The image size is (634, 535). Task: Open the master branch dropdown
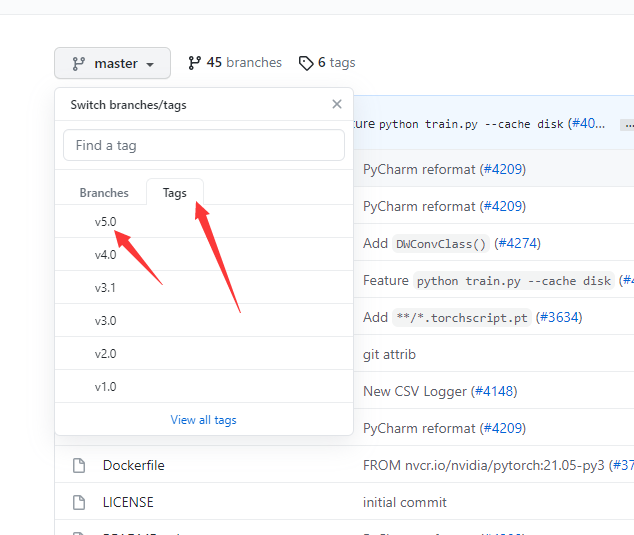[112, 63]
